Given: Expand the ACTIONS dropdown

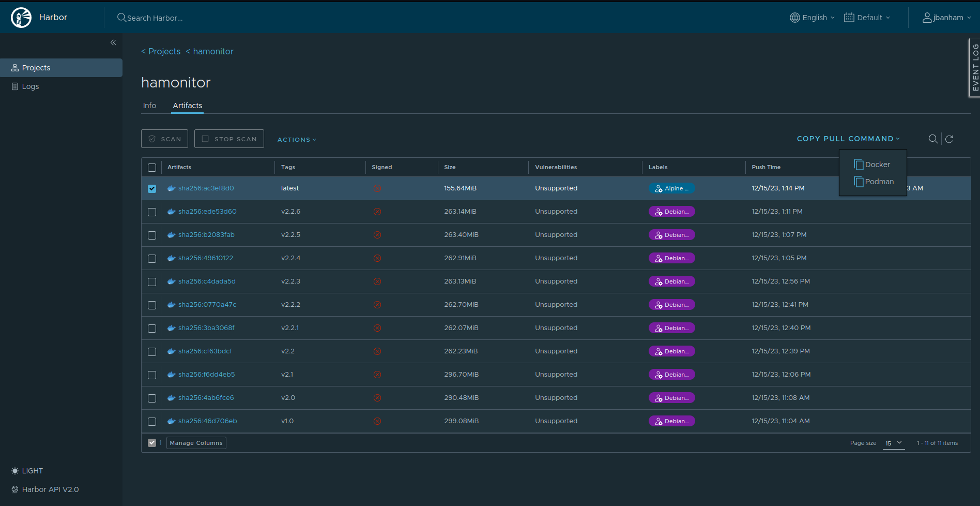Looking at the screenshot, I should click(x=296, y=139).
